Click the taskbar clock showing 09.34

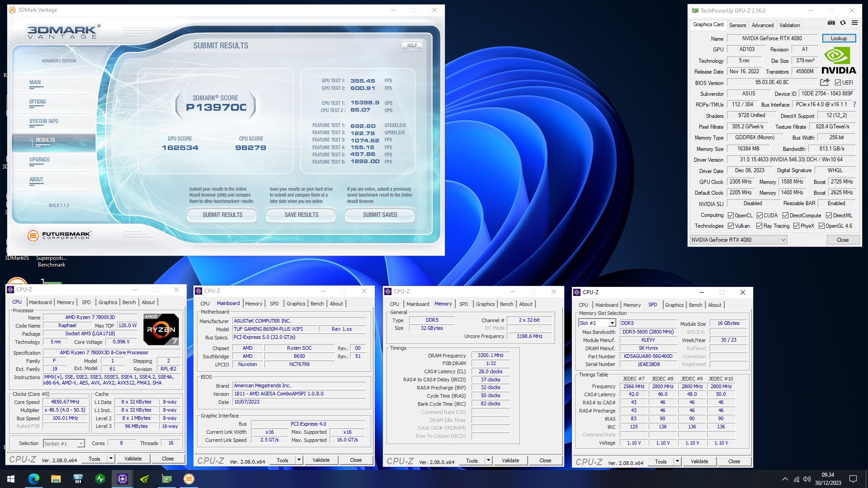coord(828,479)
